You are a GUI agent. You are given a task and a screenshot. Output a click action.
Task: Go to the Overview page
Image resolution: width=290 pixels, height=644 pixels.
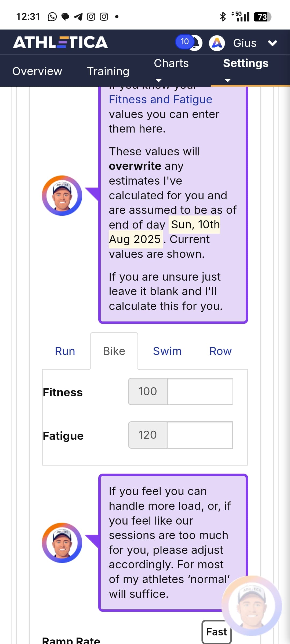pyautogui.click(x=37, y=71)
